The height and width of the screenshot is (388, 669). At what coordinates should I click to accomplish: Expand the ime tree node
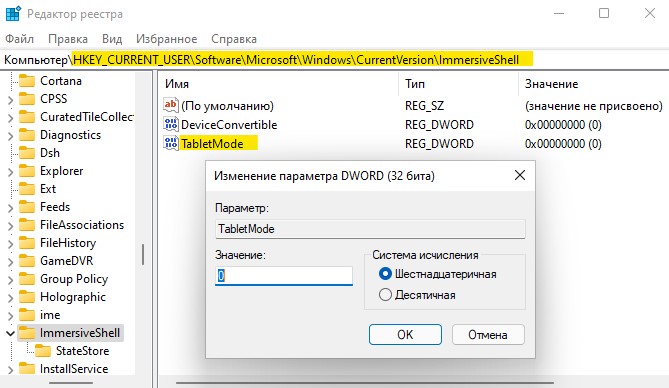[x=11, y=316]
